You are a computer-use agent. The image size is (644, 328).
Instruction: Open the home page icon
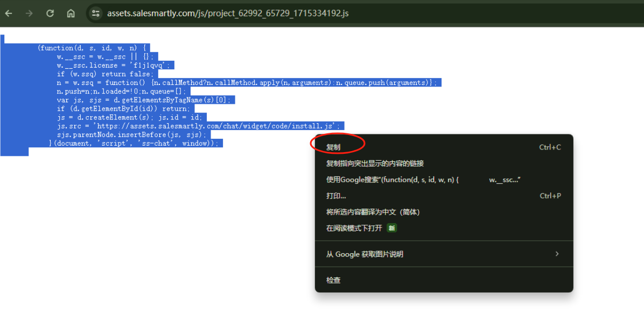pos(71,13)
